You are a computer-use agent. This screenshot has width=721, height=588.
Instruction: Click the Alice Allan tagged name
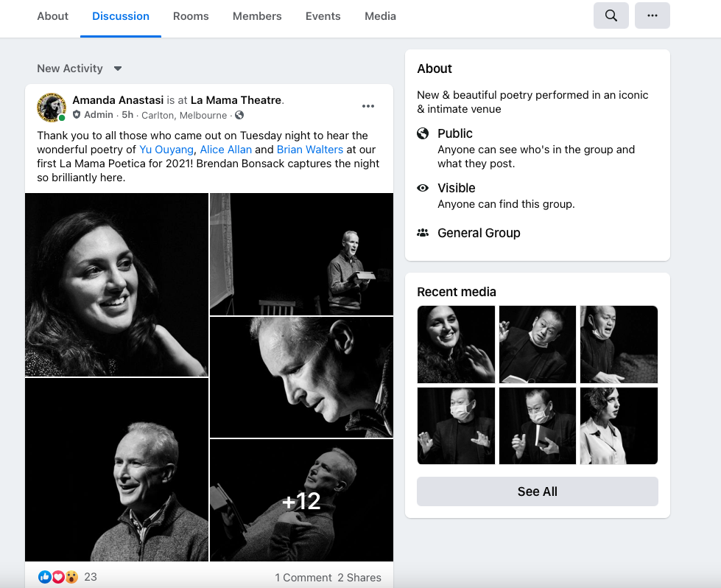click(x=226, y=150)
